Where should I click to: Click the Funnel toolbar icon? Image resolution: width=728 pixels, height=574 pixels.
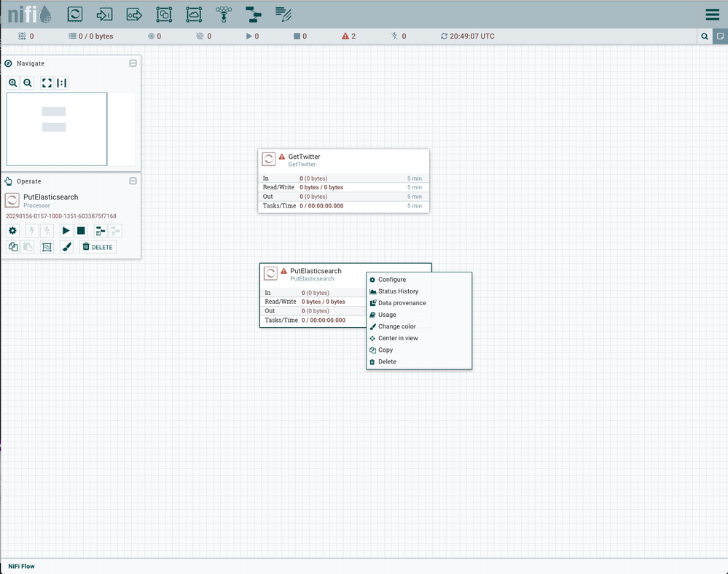tap(224, 14)
